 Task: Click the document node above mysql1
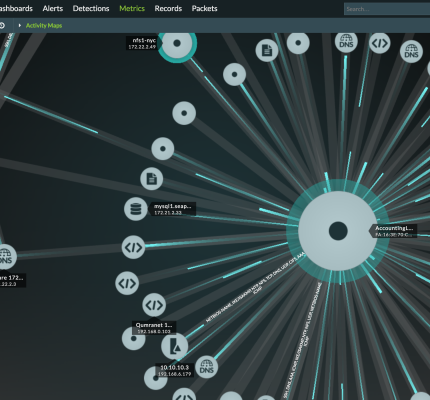(x=152, y=179)
